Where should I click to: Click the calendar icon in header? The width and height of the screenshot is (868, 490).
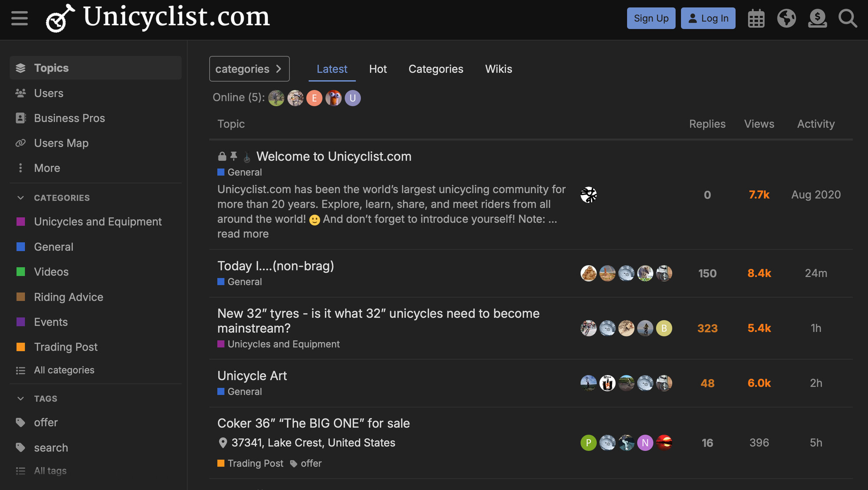pyautogui.click(x=756, y=19)
